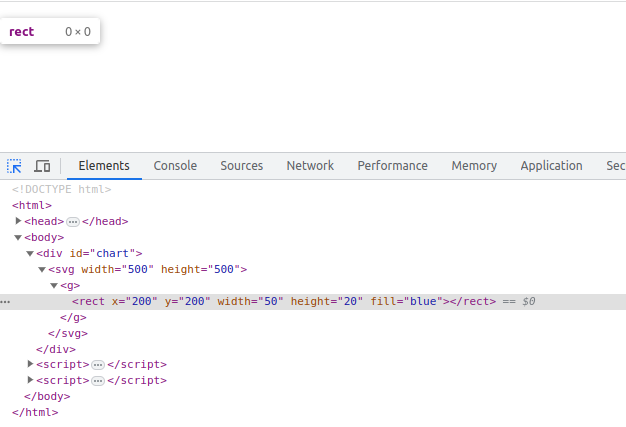Switch to the Console tab

click(x=175, y=166)
